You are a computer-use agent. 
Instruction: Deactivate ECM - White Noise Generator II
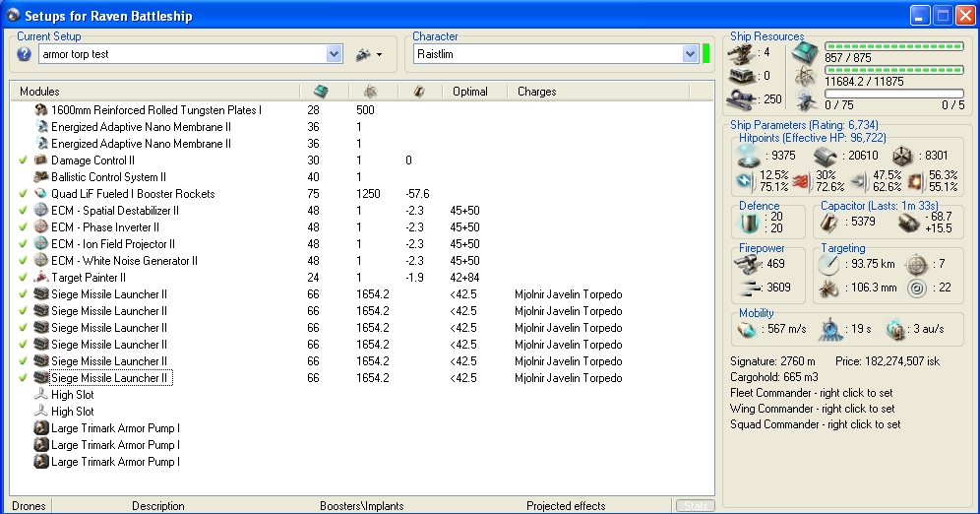(23, 261)
